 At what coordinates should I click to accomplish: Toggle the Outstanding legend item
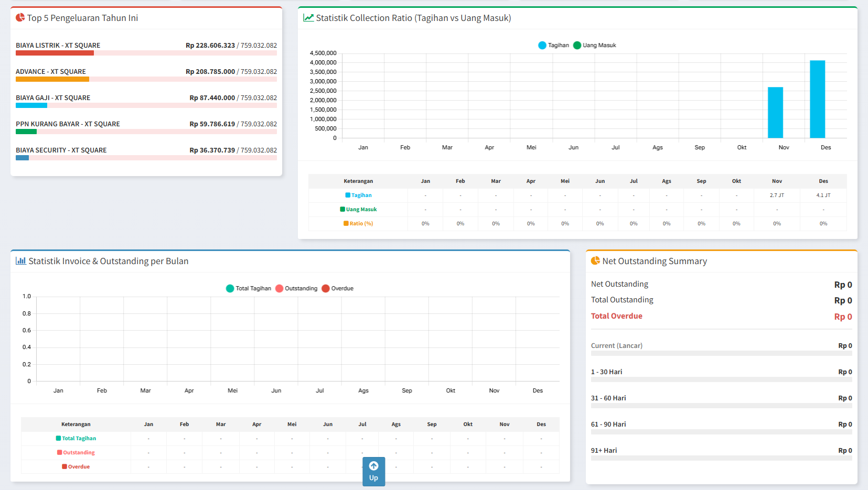point(296,289)
